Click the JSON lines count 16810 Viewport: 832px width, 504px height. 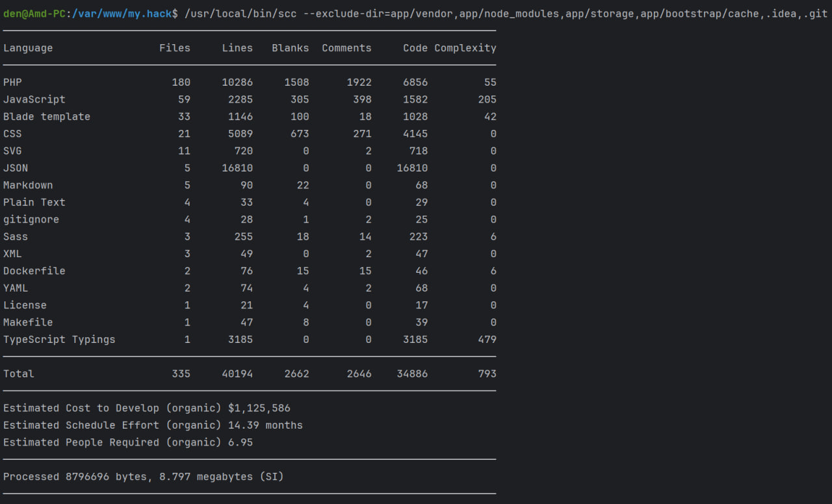[237, 168]
